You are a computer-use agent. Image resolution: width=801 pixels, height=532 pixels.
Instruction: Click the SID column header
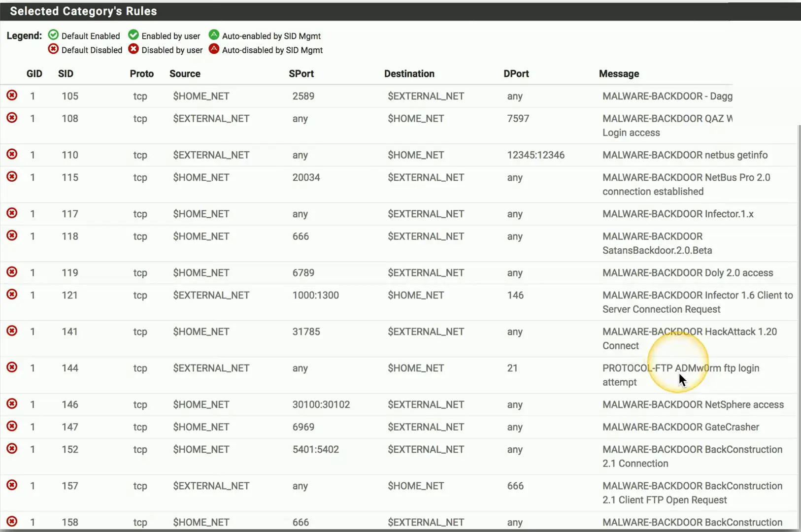click(x=66, y=74)
